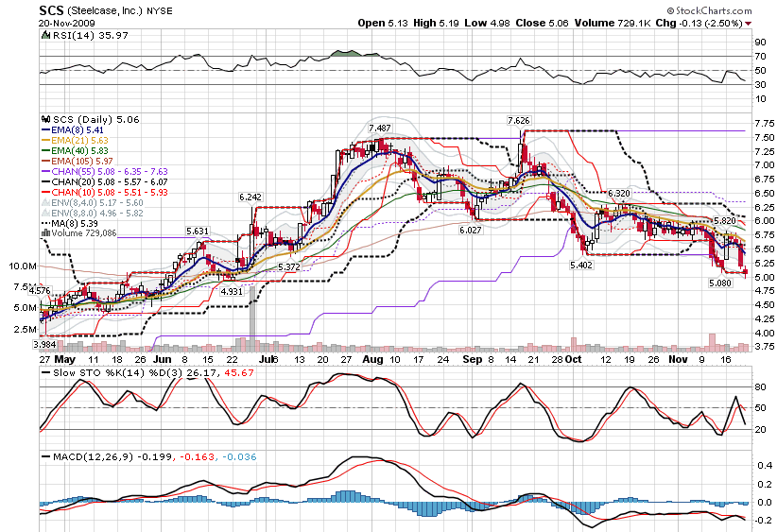The height and width of the screenshot is (532, 777).
Task: Click the 7.626 price high label
Action: [x=518, y=120]
